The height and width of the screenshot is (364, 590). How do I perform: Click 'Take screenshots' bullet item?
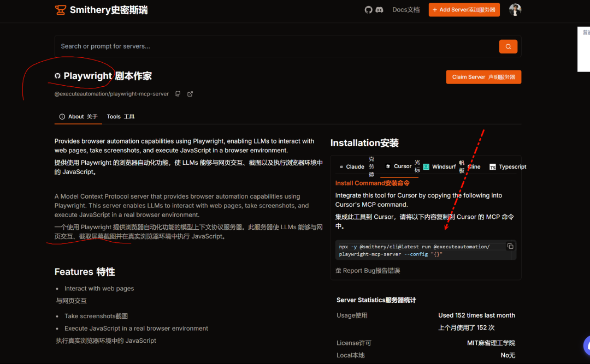pyautogui.click(x=96, y=316)
